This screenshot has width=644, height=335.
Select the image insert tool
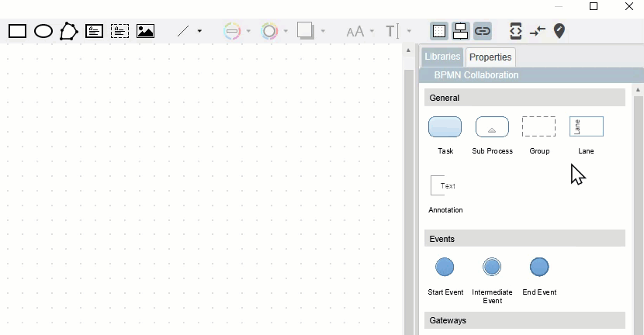[145, 31]
